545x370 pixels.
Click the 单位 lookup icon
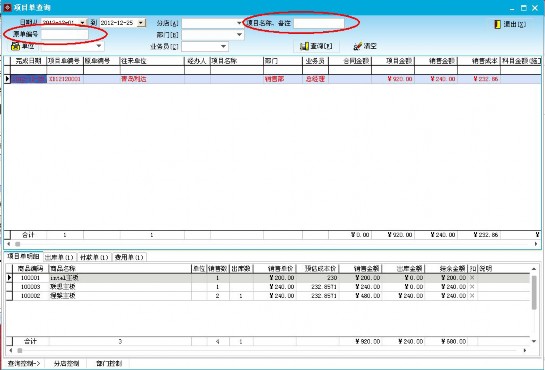click(x=15, y=46)
